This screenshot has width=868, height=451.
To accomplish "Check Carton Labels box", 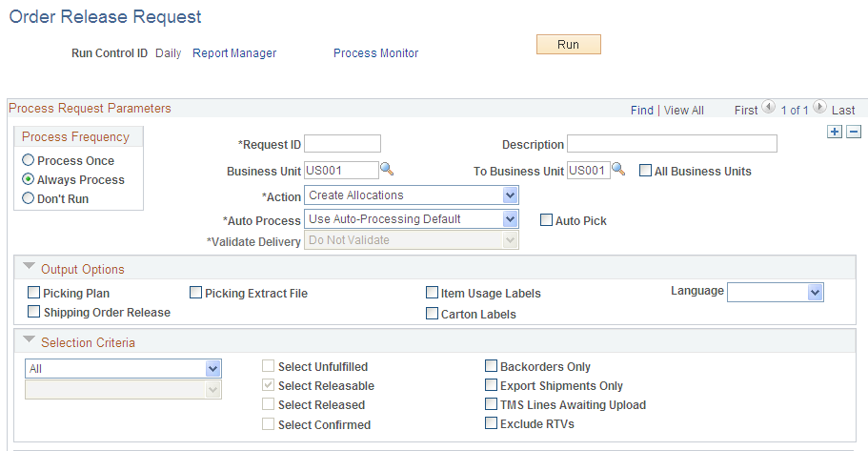I will click(x=432, y=313).
